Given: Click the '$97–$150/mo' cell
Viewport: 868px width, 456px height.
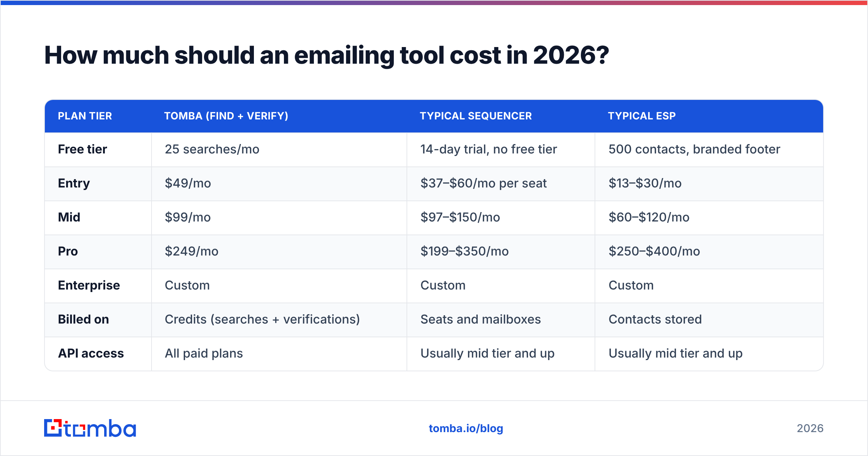Looking at the screenshot, I should pos(460,217).
